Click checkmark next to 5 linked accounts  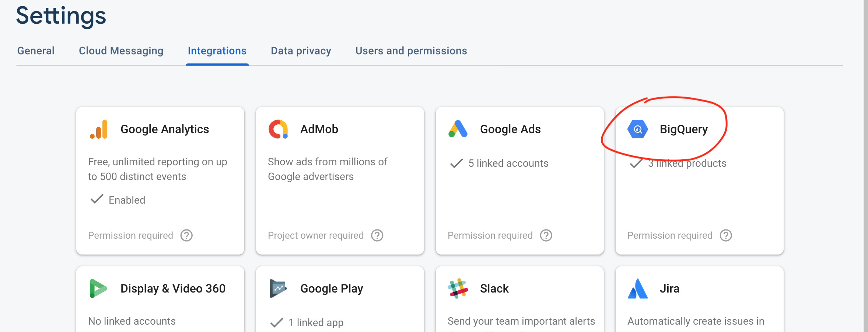pos(456,163)
